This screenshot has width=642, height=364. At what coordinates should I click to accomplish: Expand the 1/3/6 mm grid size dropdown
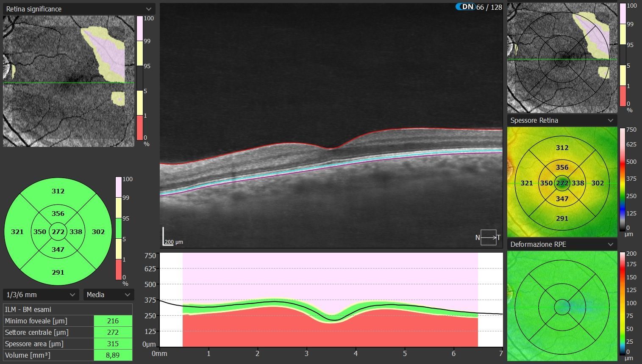[41, 295]
